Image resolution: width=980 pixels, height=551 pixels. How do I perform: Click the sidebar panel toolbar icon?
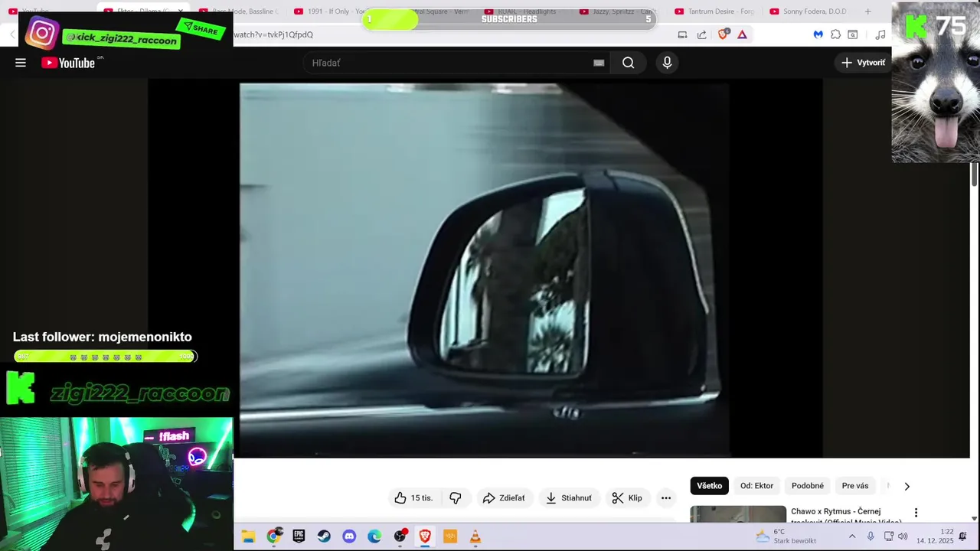[853, 34]
